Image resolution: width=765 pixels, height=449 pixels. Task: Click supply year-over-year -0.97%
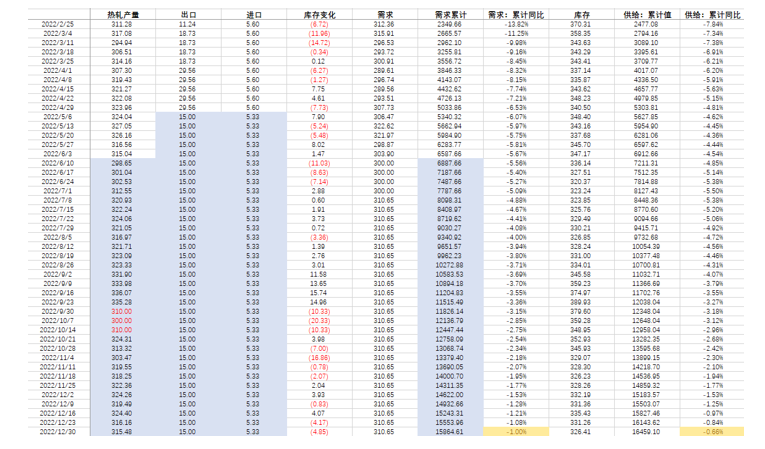tap(713, 413)
